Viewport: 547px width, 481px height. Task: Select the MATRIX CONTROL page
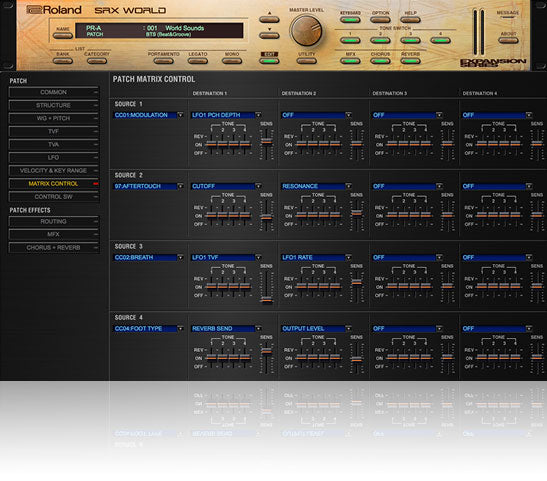click(x=54, y=184)
